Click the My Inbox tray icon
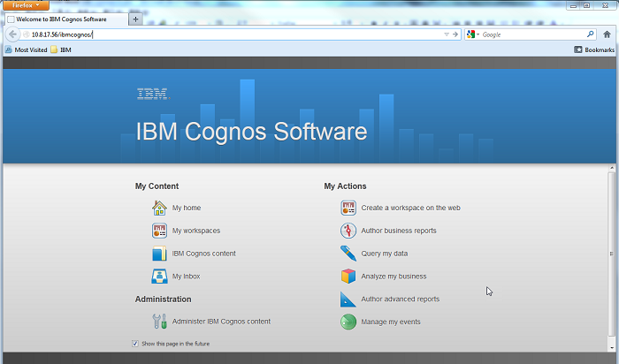 click(159, 277)
